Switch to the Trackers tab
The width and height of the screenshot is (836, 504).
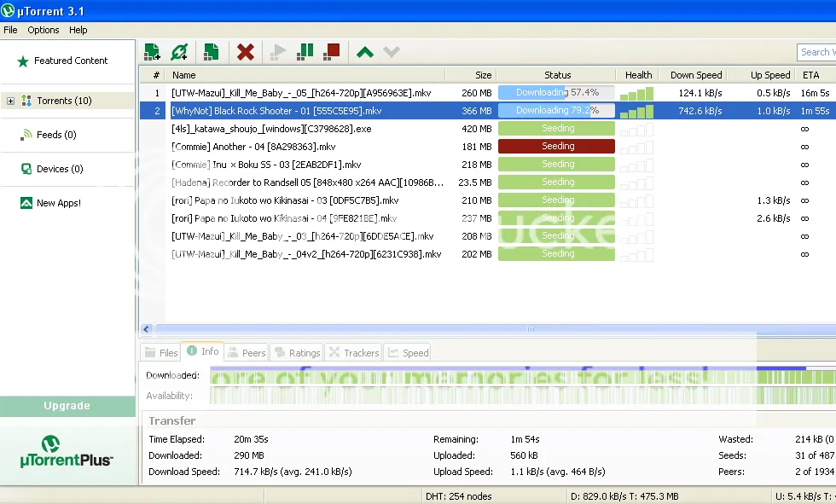[353, 353]
